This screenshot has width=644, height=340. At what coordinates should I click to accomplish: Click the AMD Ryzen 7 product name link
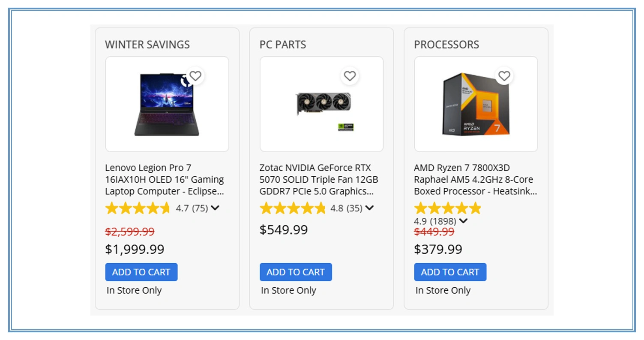point(474,180)
